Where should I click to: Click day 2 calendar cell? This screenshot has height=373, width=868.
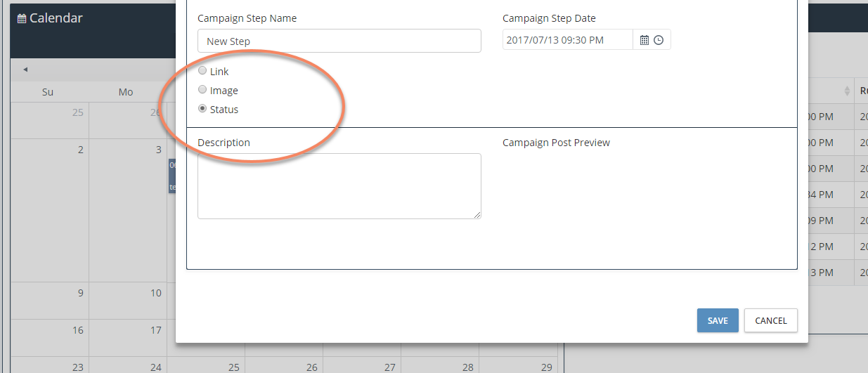50,211
